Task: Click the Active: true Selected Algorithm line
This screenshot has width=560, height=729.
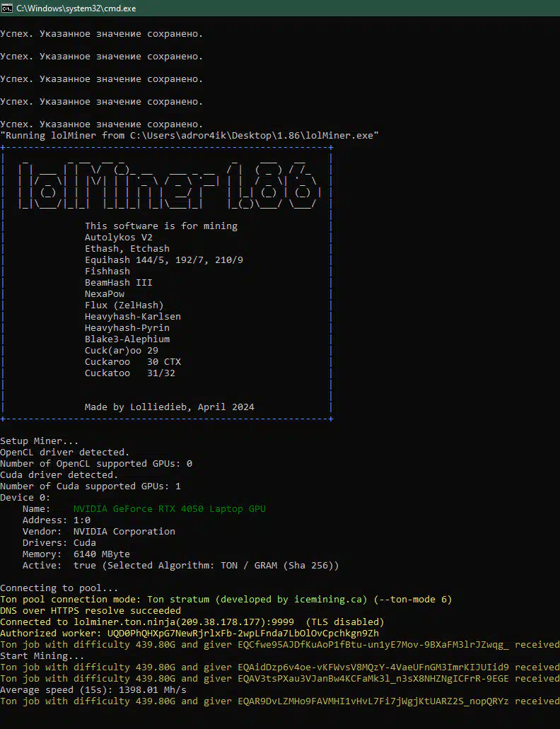Action: coord(181,566)
